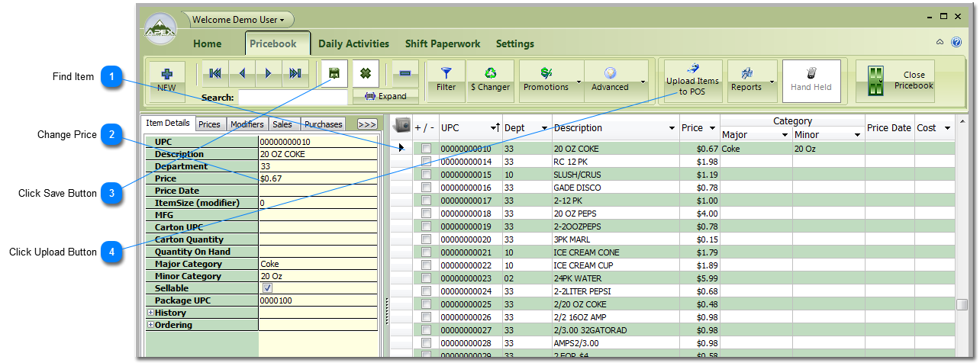Switch to the Daily Activities tab
980x363 pixels.
pyautogui.click(x=353, y=44)
